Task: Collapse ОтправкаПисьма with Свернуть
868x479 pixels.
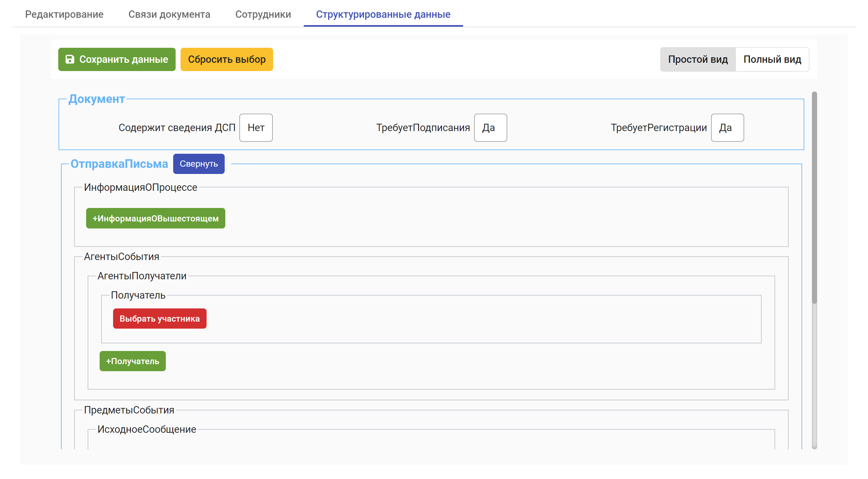Action: pyautogui.click(x=199, y=164)
